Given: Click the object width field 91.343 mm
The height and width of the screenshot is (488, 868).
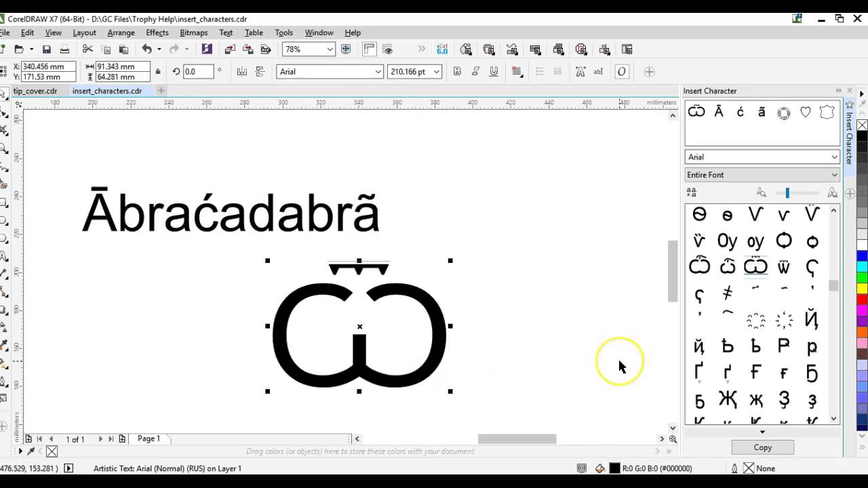Looking at the screenshot, I should click(x=123, y=66).
